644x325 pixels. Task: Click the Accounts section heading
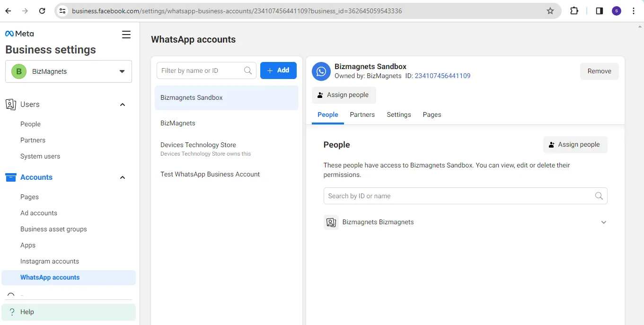point(36,177)
